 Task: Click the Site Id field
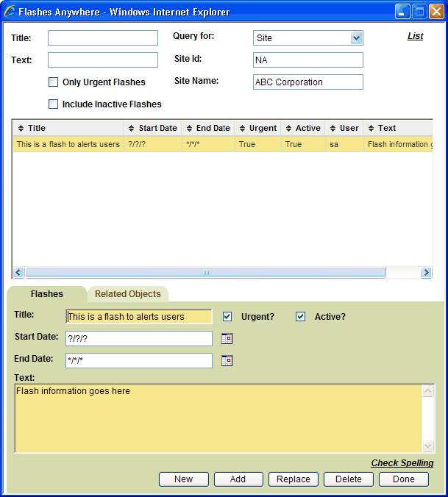tap(308, 60)
